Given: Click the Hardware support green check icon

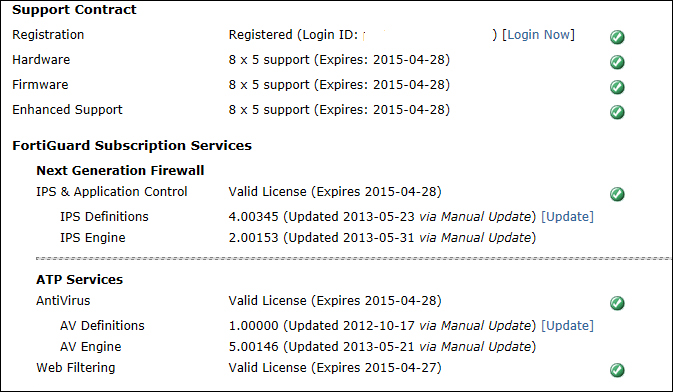Looking at the screenshot, I should [x=617, y=62].
